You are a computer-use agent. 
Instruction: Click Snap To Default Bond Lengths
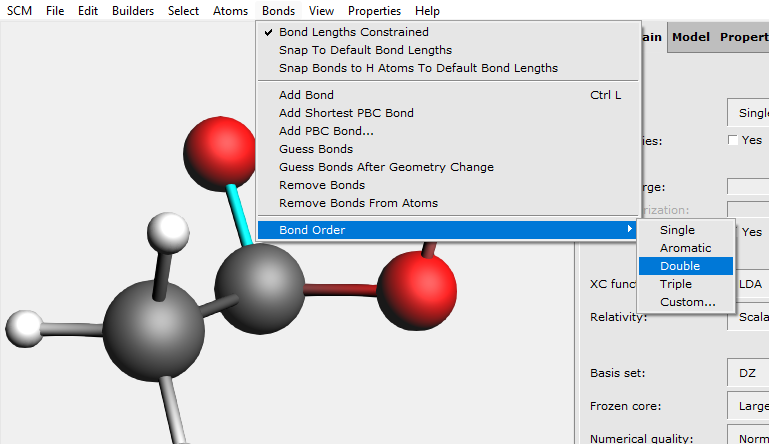coord(365,50)
